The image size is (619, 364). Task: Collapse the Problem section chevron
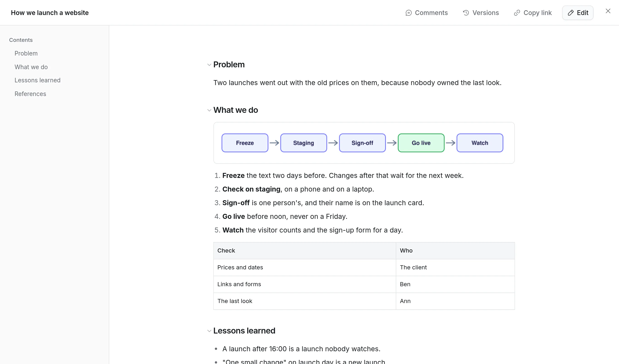click(209, 65)
